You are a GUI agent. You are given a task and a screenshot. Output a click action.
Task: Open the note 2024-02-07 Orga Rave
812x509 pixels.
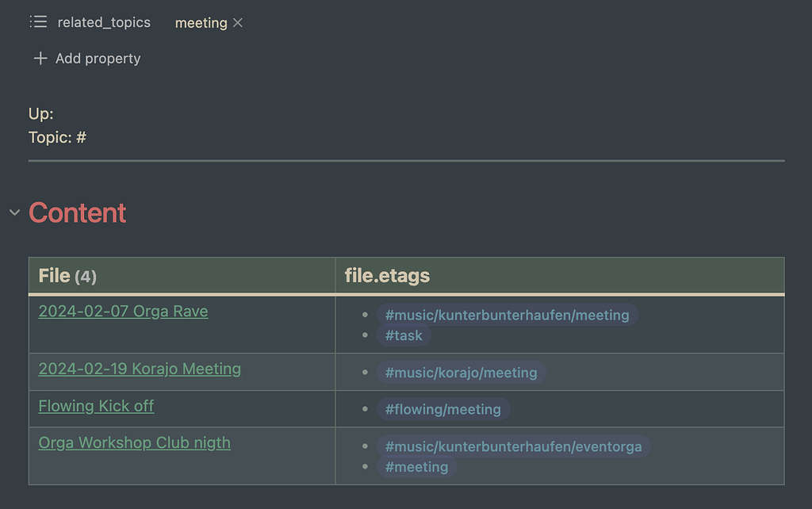tap(123, 311)
